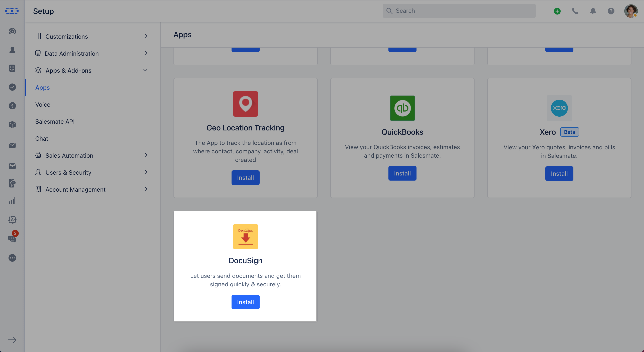Select Chat in the setup menu
Image resolution: width=644 pixels, height=352 pixels.
click(x=41, y=139)
